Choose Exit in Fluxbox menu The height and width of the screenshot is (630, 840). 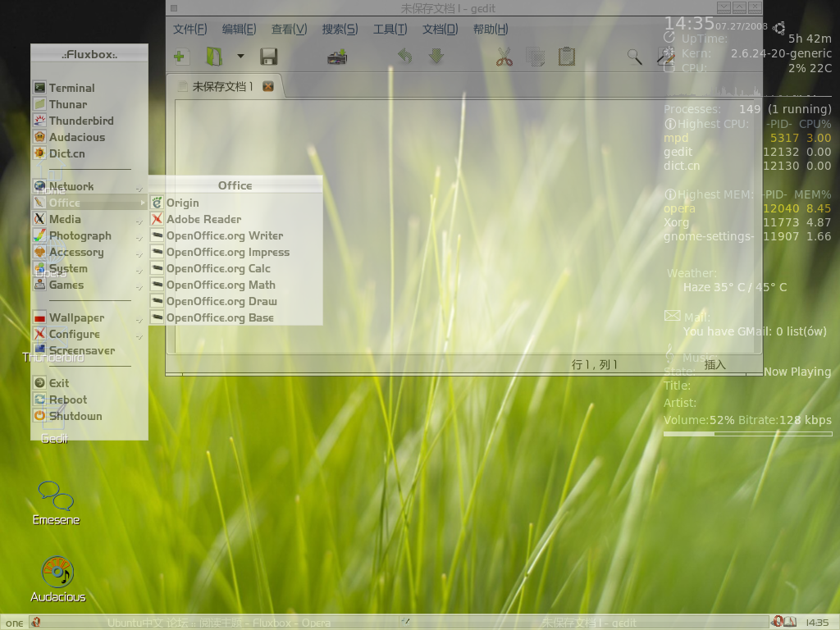coord(89,383)
